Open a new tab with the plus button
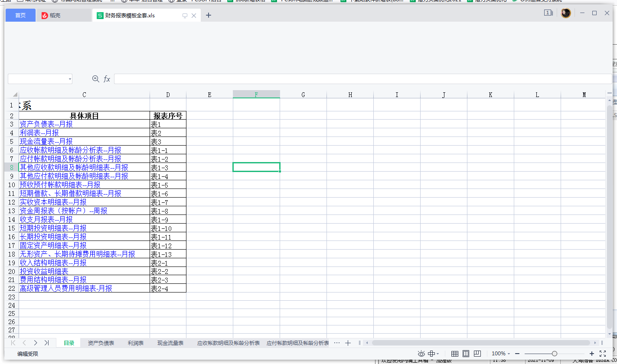 209,16
